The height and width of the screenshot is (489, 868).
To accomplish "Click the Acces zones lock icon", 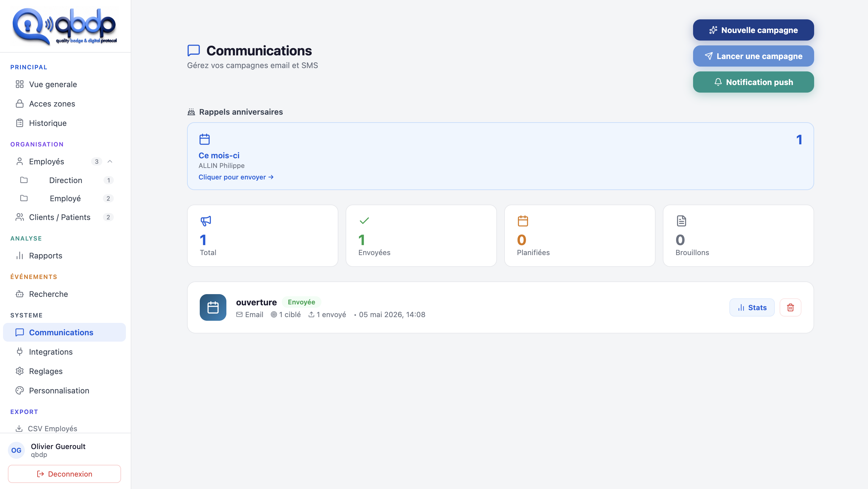I will pos(20,103).
